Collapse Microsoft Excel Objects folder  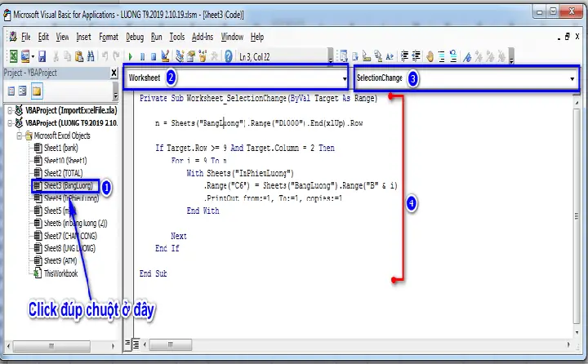click(19, 135)
